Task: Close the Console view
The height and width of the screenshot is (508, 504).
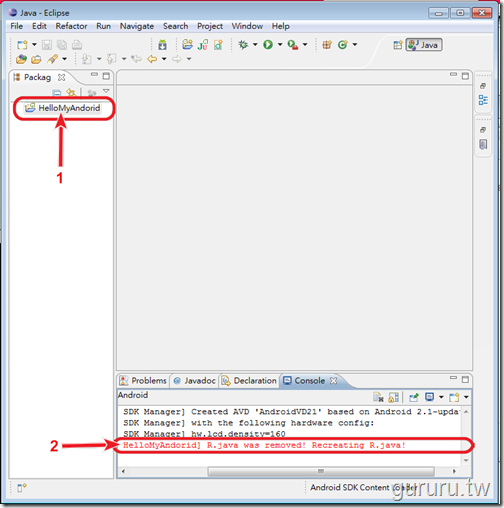Action: (x=333, y=380)
